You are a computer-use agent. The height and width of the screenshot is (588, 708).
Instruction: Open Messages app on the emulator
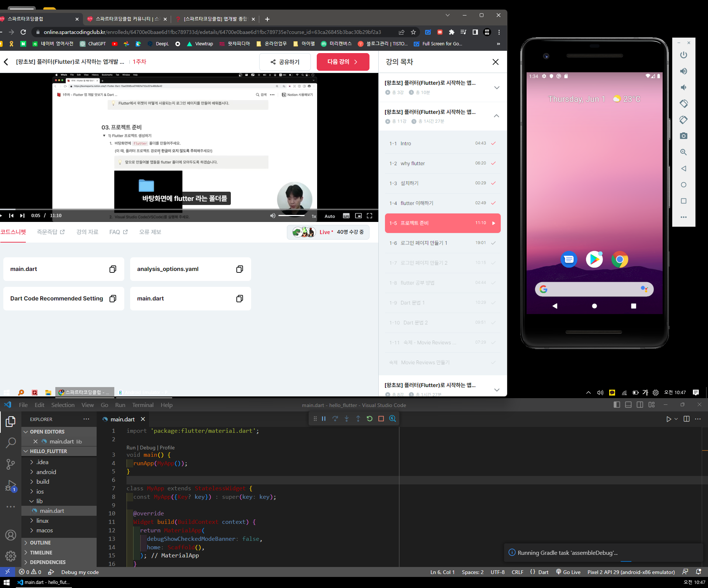[x=569, y=260]
